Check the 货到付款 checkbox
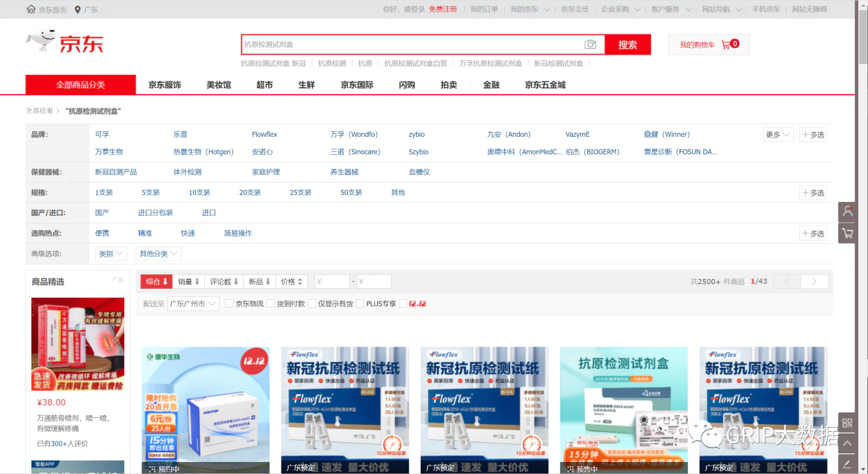The image size is (868, 474). coord(271,303)
